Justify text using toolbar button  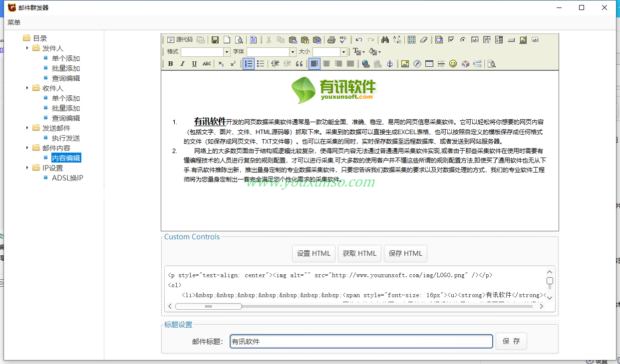tap(350, 64)
